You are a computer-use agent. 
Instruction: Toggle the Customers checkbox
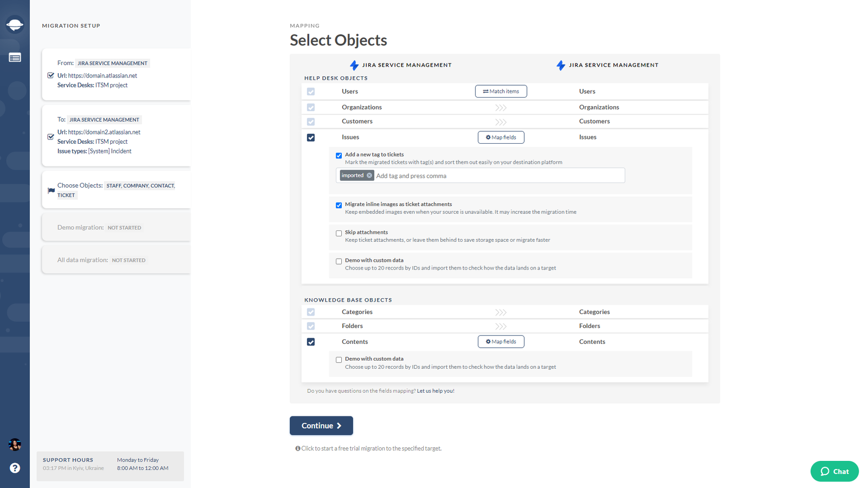click(x=311, y=121)
